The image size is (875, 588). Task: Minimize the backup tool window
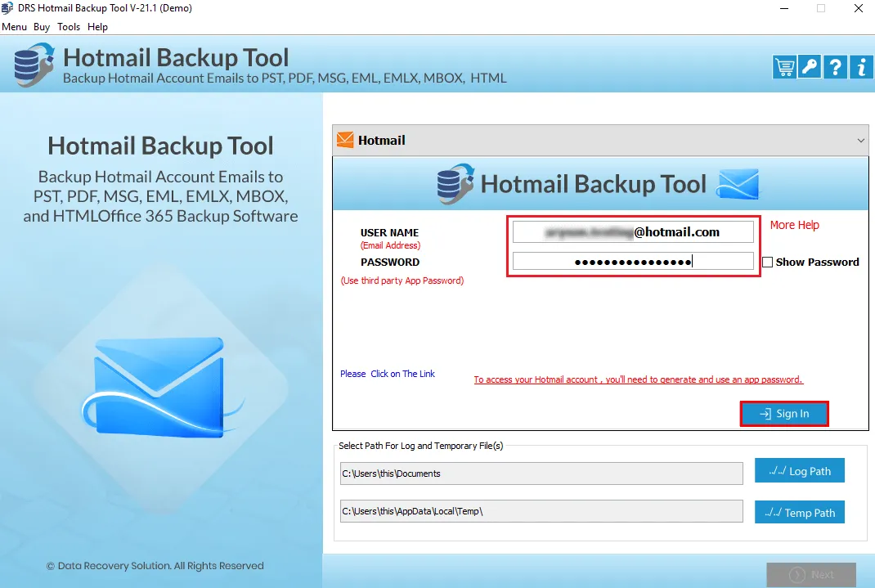click(x=784, y=8)
